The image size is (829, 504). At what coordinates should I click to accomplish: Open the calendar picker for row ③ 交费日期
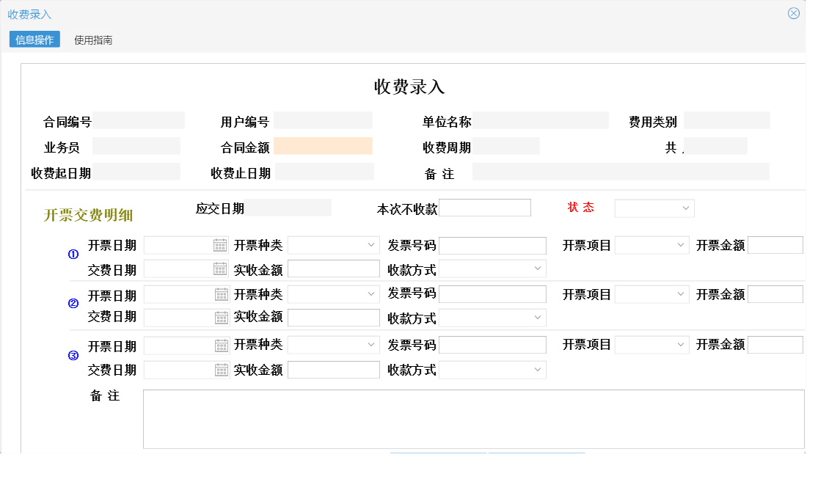click(222, 369)
